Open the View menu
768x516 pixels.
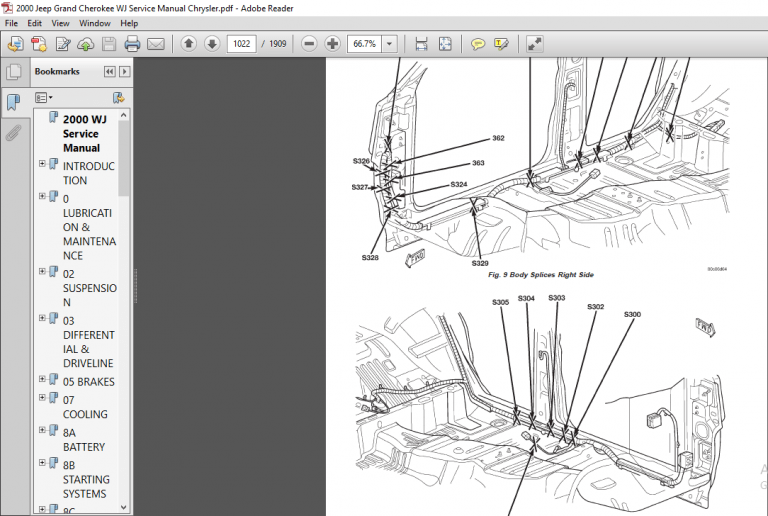60,23
